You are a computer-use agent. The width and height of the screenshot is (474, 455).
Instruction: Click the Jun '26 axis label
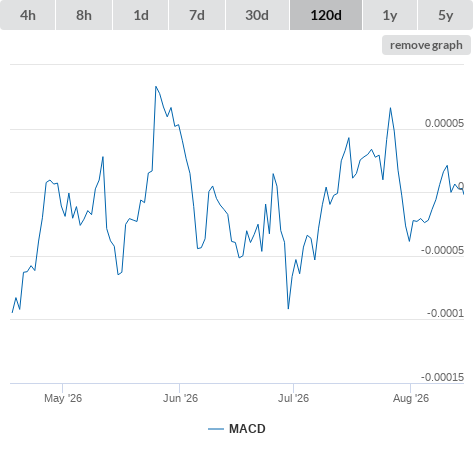coord(180,398)
